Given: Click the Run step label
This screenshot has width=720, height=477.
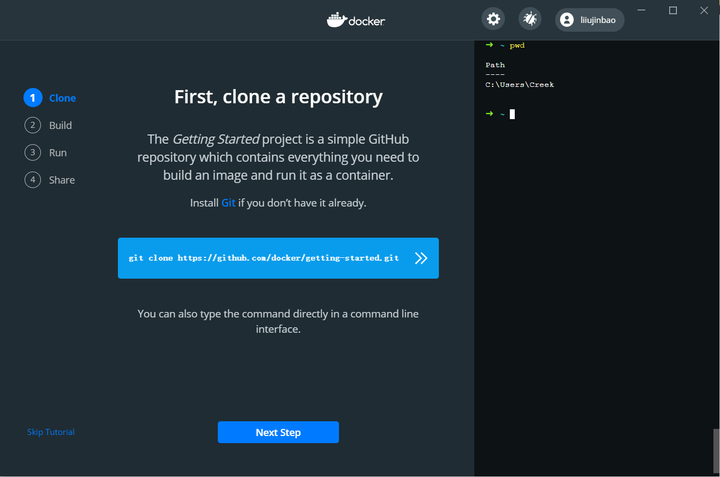Looking at the screenshot, I should point(58,153).
